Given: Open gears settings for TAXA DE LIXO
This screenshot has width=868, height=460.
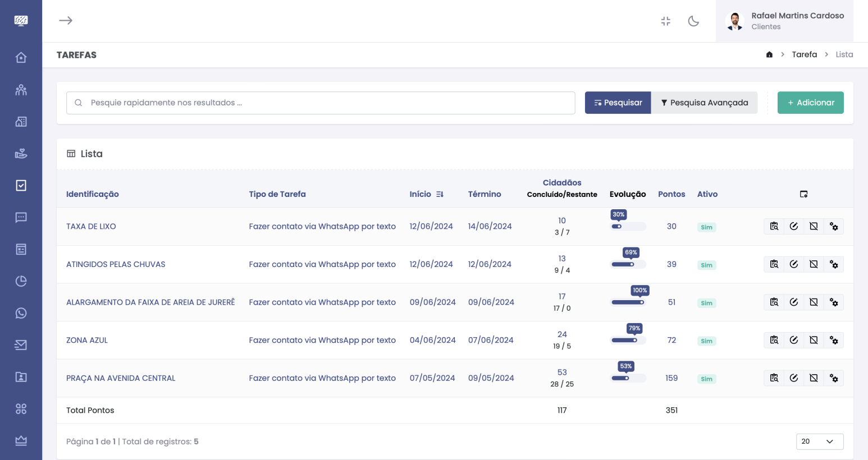Looking at the screenshot, I should [834, 227].
